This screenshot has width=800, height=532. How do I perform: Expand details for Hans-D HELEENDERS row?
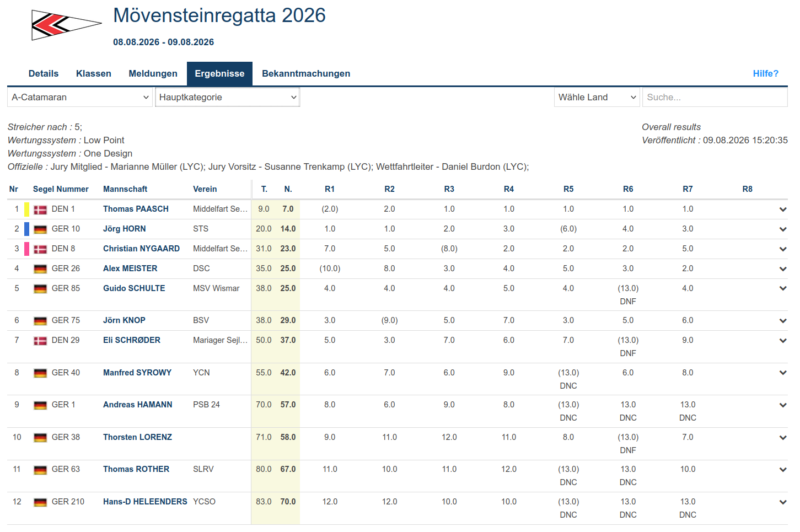click(783, 502)
